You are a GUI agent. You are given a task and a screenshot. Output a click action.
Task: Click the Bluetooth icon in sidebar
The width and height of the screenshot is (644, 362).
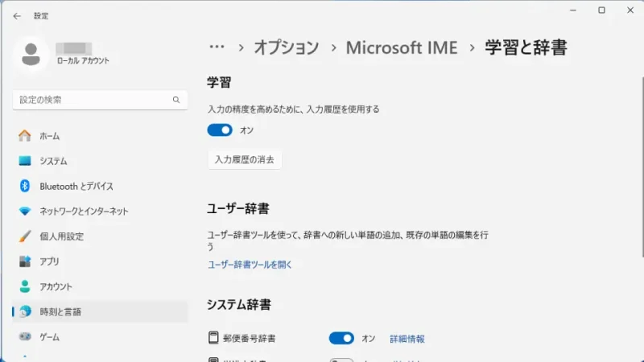pyautogui.click(x=25, y=186)
